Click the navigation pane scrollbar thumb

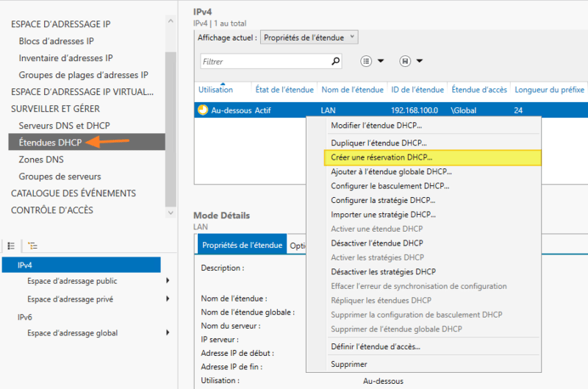coord(171,129)
